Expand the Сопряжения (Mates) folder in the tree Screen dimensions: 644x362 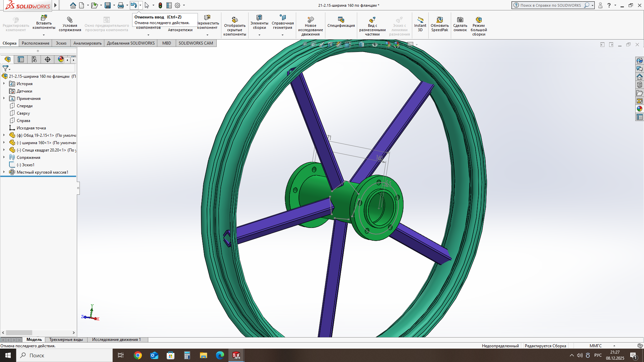pos(4,157)
